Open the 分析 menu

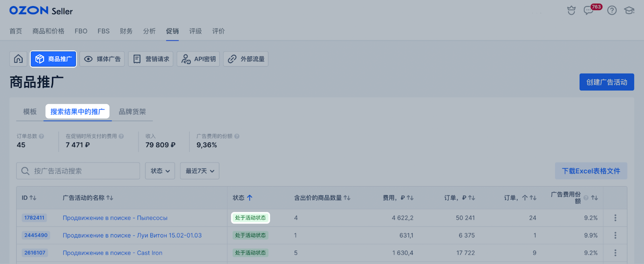point(149,31)
